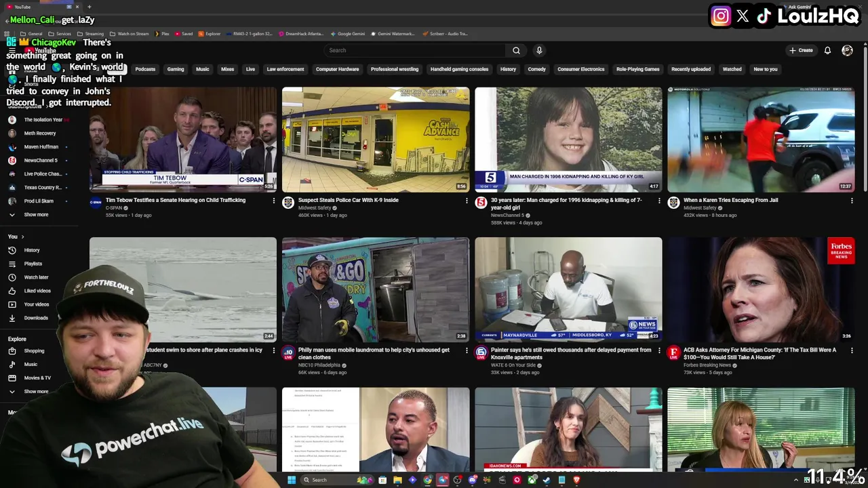
Task: Play the Tim Tebow Senate hearing thumbnail
Action: [x=183, y=140]
